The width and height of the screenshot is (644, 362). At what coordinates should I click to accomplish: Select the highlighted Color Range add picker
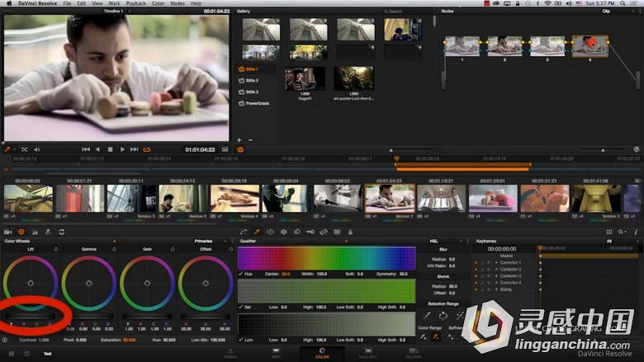(x=437, y=337)
